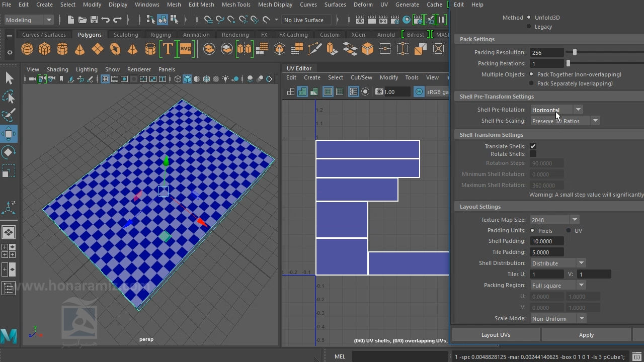Select Pack Separately (overlapping) option
Image resolution: width=644 pixels, height=362 pixels.
531,83
